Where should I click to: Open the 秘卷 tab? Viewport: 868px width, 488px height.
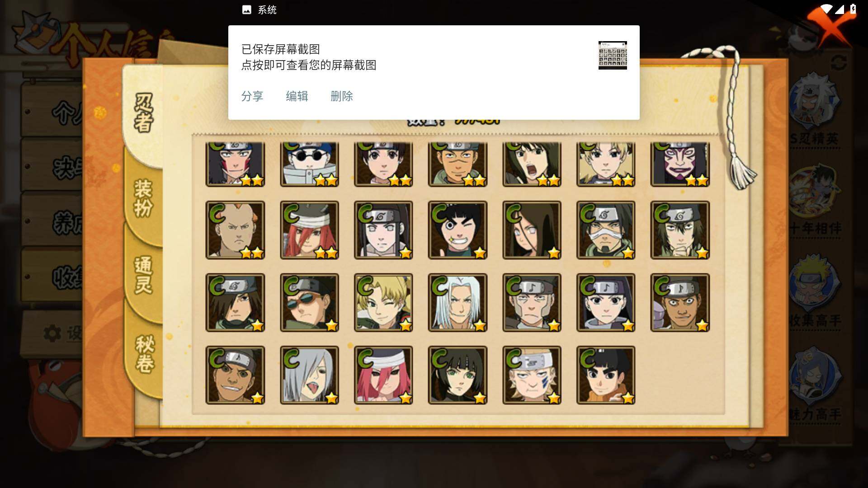coord(145,354)
